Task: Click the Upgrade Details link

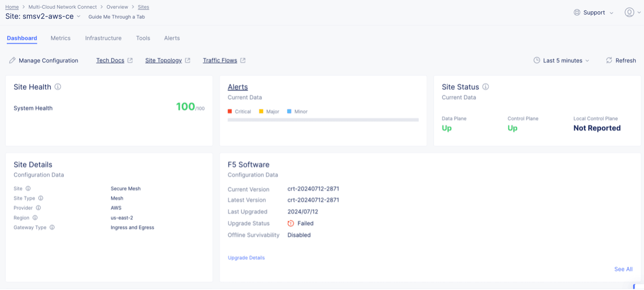Action: [x=246, y=258]
